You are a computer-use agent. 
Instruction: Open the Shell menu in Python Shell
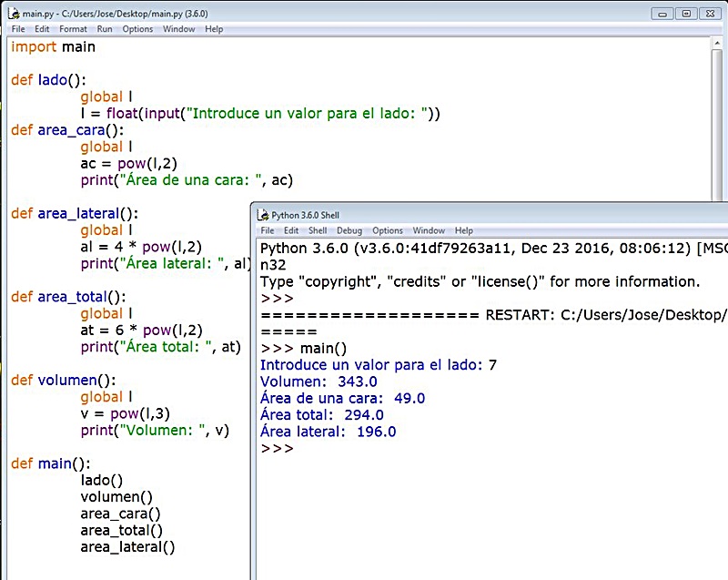pyautogui.click(x=317, y=230)
